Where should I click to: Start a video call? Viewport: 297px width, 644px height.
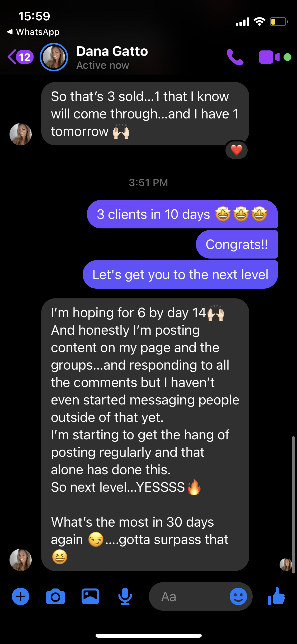coord(269,57)
